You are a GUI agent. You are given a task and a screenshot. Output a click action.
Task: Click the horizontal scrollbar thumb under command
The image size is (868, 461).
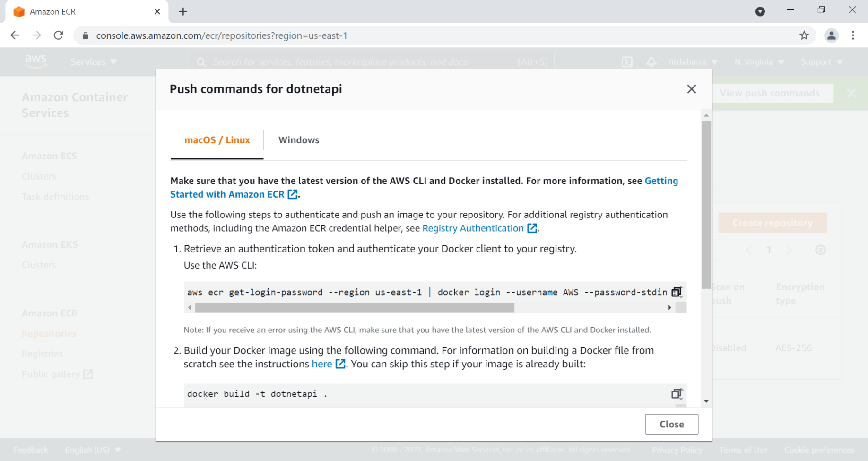tap(355, 308)
